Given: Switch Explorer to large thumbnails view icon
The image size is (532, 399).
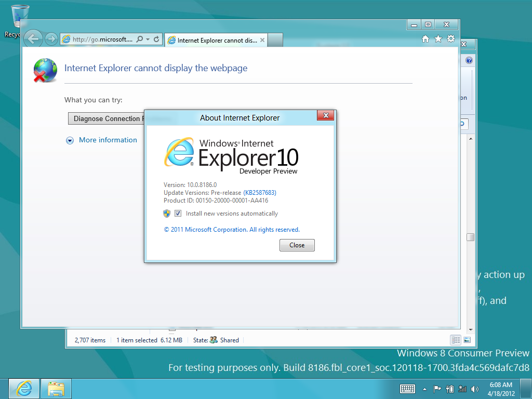Looking at the screenshot, I should [x=467, y=340].
